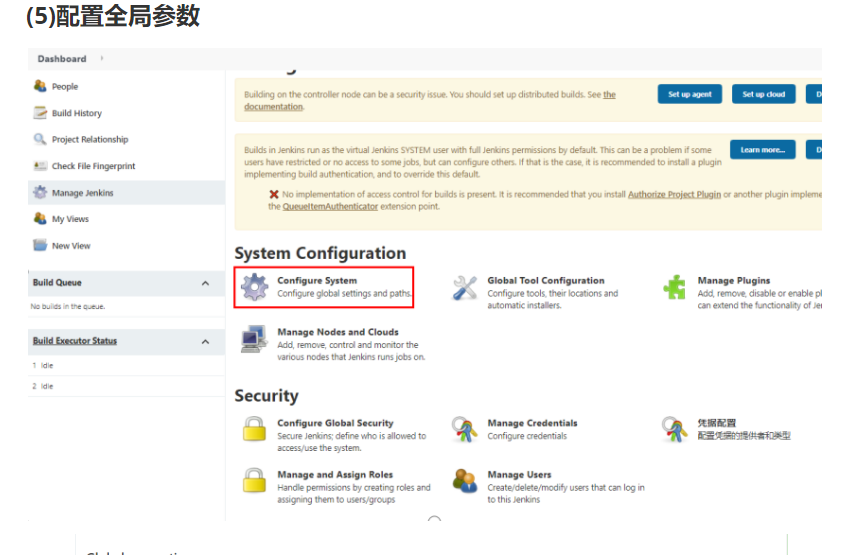Screen dimensions: 868x555
Task: Click the Manage and Assign Roles padlock icon
Action: point(254,480)
